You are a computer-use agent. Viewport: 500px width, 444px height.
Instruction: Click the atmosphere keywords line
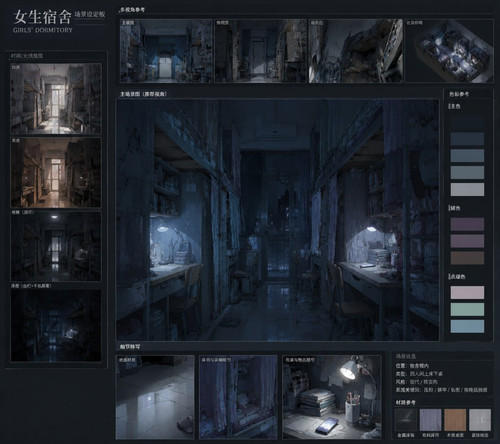tap(441, 390)
